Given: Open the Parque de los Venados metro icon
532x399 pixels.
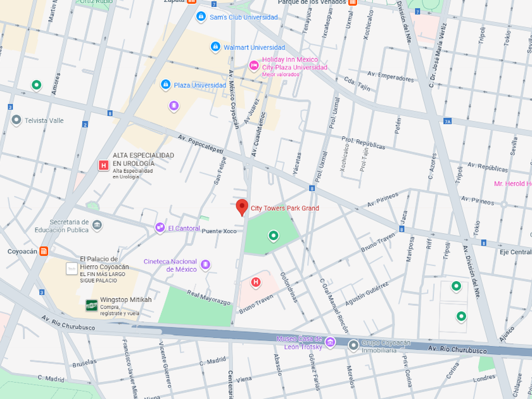Looking at the screenshot, I should 353,2.
